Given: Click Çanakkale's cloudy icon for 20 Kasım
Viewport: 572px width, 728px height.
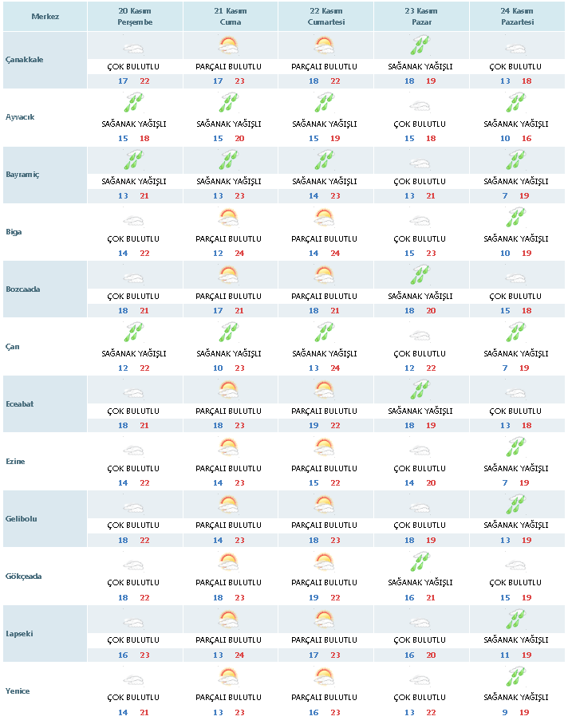Looking at the screenshot, I should [x=133, y=47].
